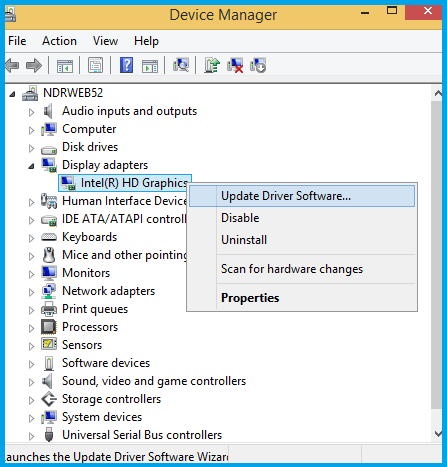Click the vertical scrollbar up arrow

pyautogui.click(x=437, y=93)
